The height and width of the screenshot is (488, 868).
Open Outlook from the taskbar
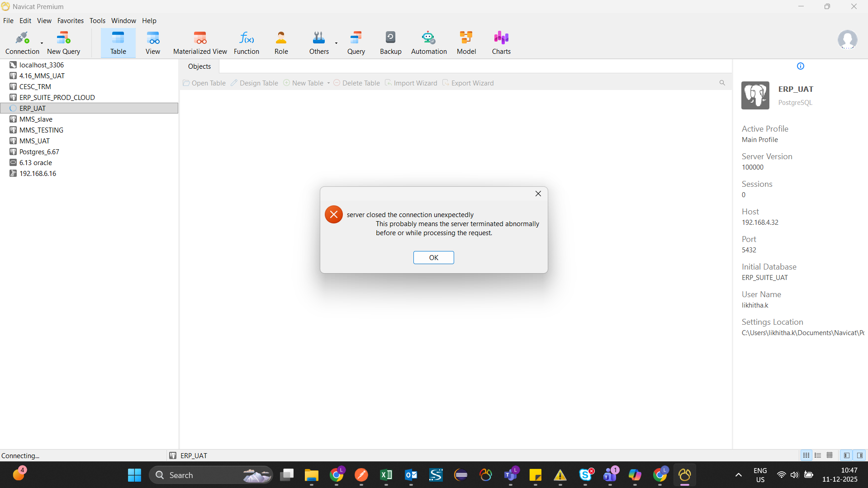pyautogui.click(x=411, y=475)
